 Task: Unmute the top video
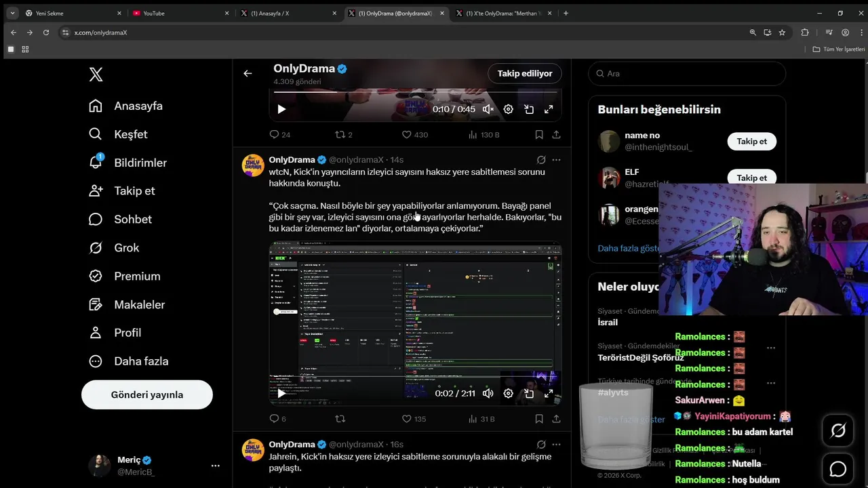pos(488,109)
